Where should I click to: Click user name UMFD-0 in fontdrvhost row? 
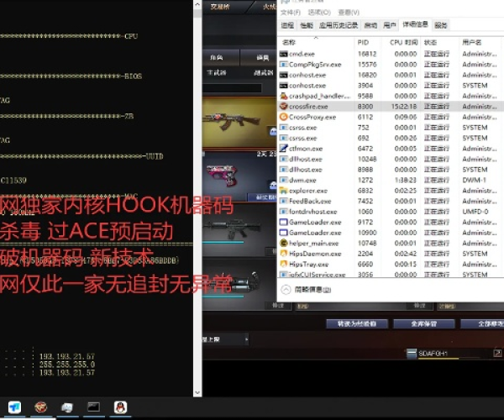[475, 212]
